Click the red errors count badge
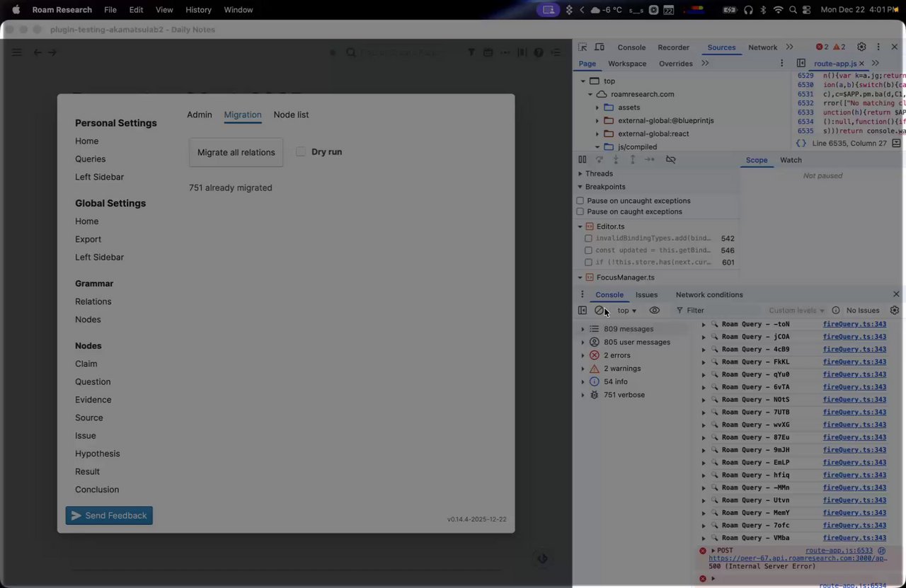The width and height of the screenshot is (906, 588). click(x=822, y=47)
